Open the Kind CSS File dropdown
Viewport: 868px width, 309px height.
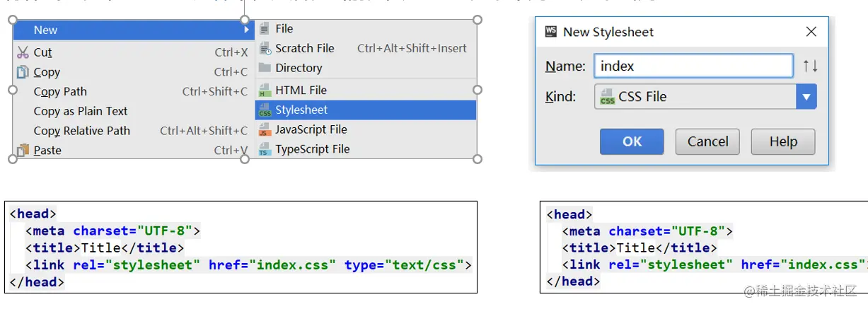click(x=705, y=96)
